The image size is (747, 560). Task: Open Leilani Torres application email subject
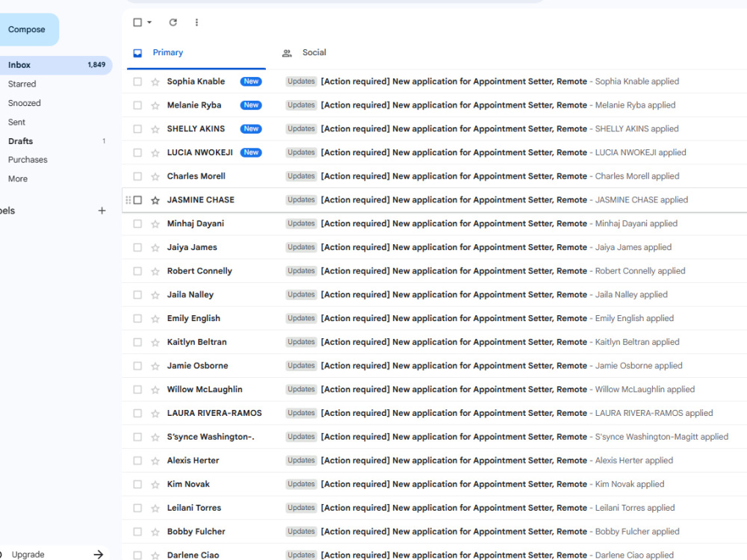454,508
